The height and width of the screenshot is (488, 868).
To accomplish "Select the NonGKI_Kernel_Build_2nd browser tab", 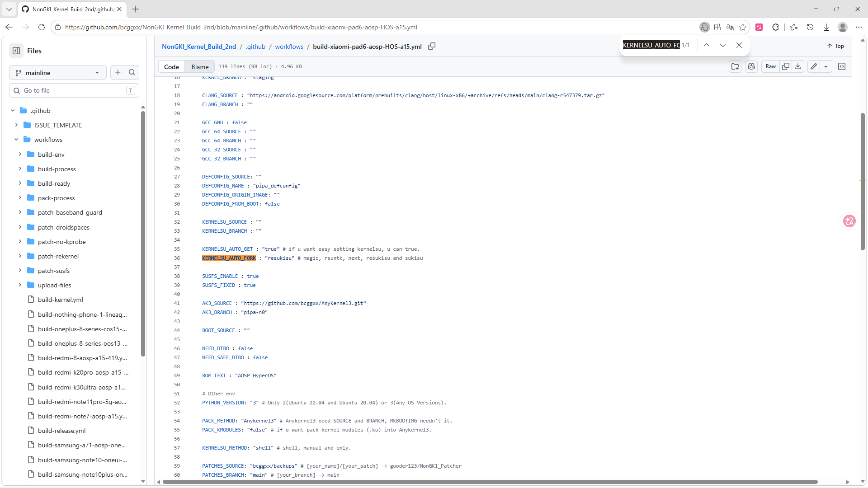I will click(x=72, y=9).
